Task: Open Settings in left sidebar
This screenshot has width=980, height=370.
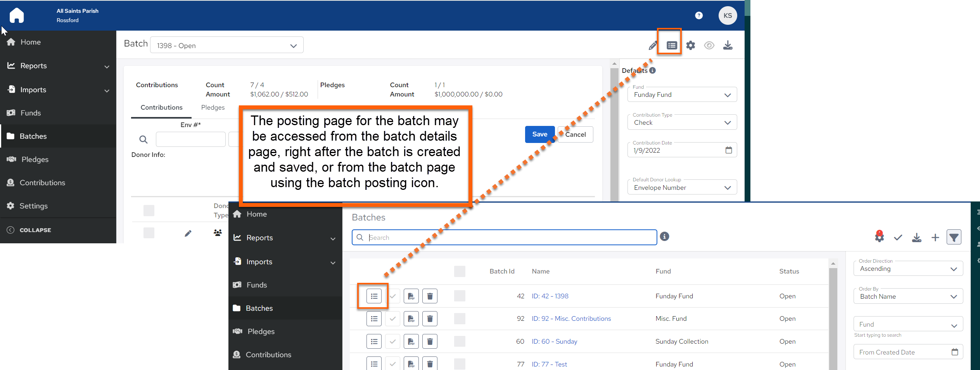Action: [58, 206]
